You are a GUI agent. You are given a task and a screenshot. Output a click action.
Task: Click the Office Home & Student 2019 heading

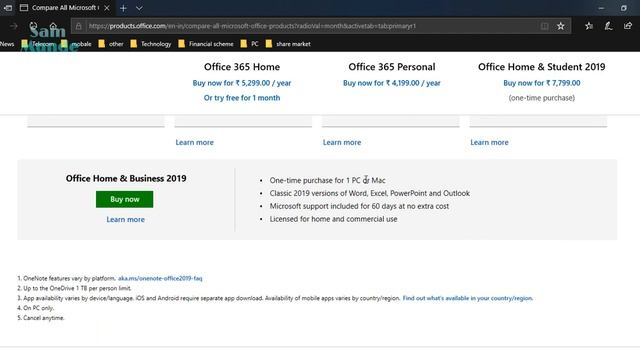[x=542, y=67]
